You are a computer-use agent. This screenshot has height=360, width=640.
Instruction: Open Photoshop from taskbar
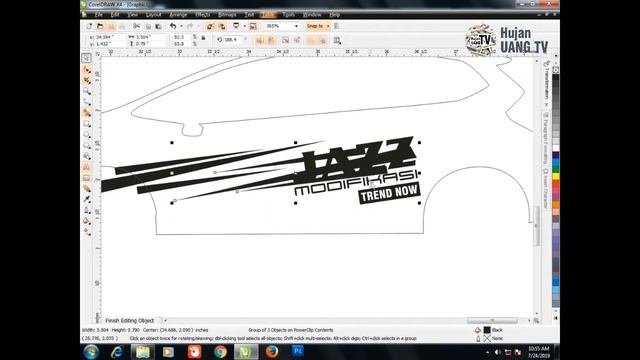[x=298, y=351]
